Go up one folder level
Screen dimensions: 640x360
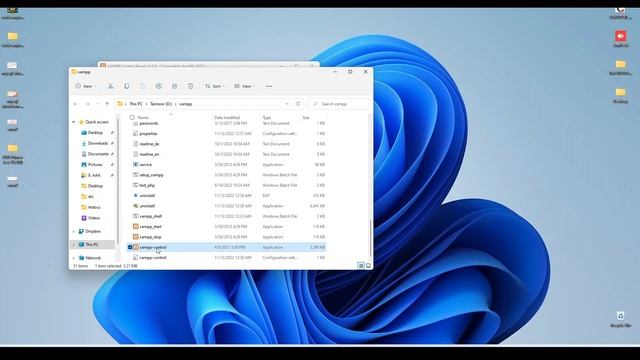107,104
